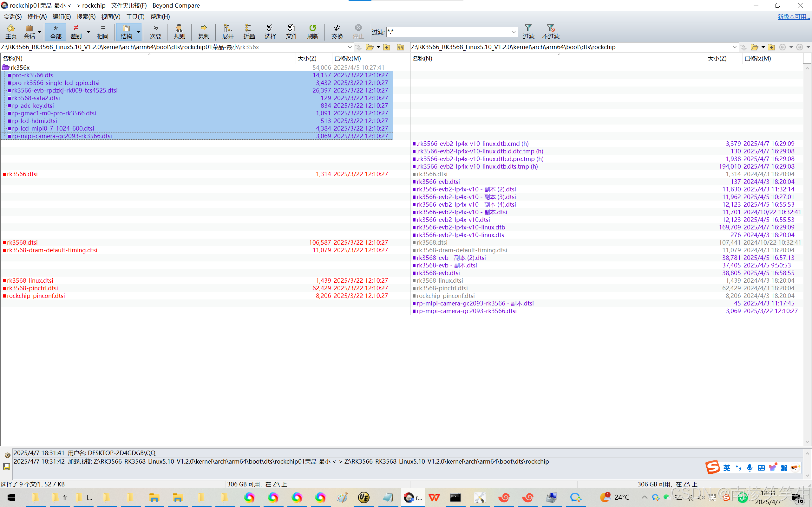The image size is (812, 507).
Task: Open the filter pattern combo dropdown
Action: 514,32
